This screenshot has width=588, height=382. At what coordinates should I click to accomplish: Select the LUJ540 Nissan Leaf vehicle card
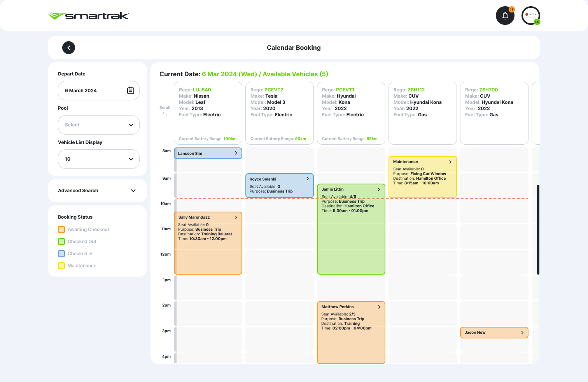pyautogui.click(x=208, y=113)
